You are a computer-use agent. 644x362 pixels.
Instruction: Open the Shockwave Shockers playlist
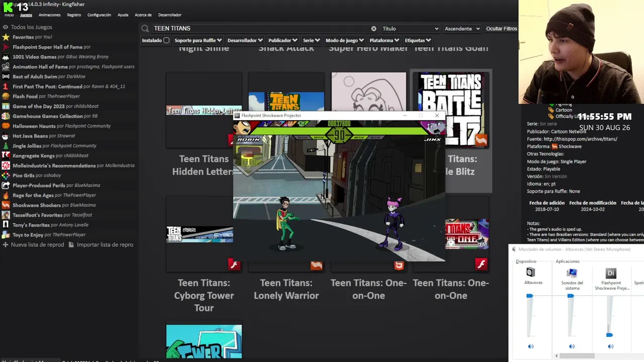[54, 205]
